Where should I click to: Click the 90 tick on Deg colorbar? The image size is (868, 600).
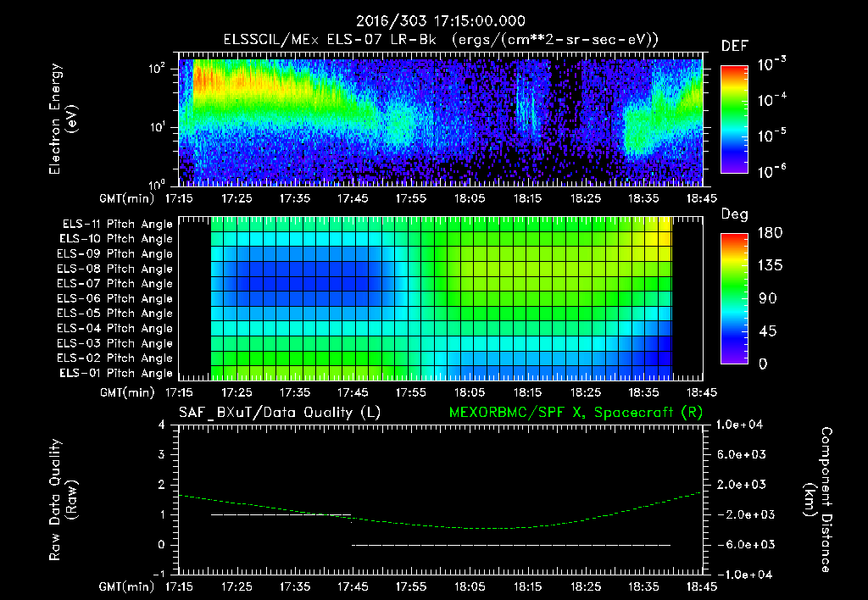click(x=768, y=299)
